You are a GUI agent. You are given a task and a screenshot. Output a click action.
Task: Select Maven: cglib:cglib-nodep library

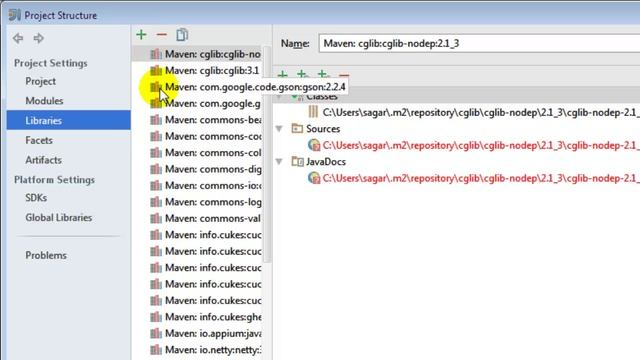pyautogui.click(x=197, y=54)
